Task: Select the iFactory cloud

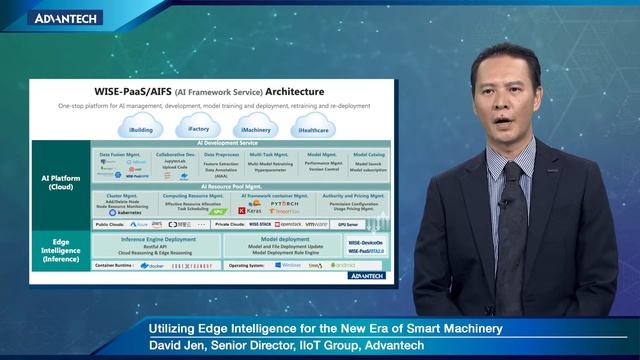Action: (198, 126)
